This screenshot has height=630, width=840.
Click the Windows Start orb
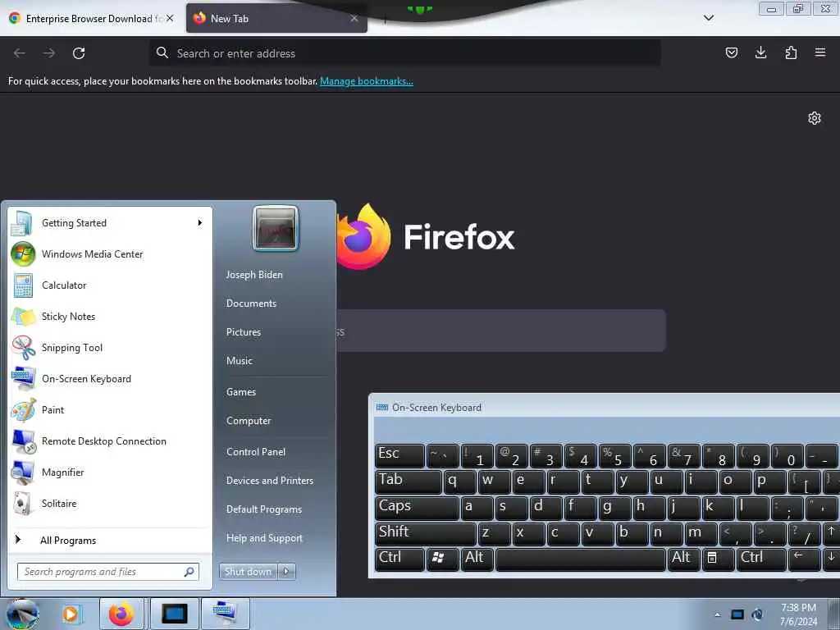[22, 614]
